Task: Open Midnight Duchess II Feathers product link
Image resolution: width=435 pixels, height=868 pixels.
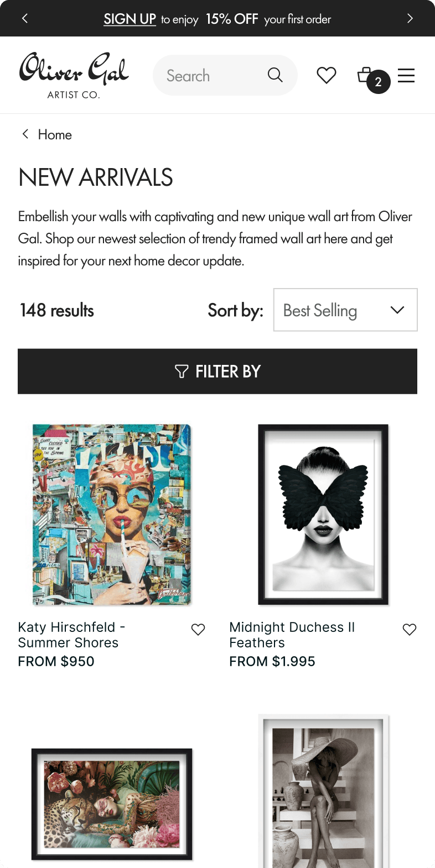Action: 292,635
